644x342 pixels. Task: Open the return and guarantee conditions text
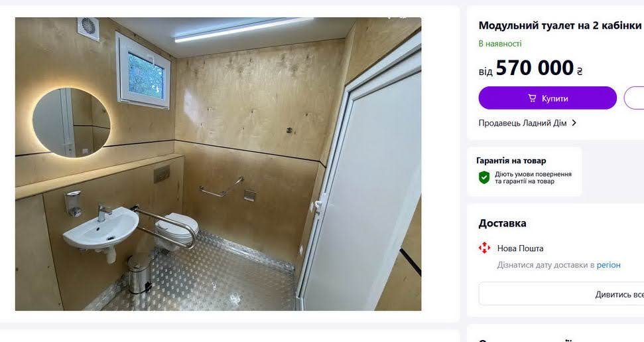click(x=533, y=177)
